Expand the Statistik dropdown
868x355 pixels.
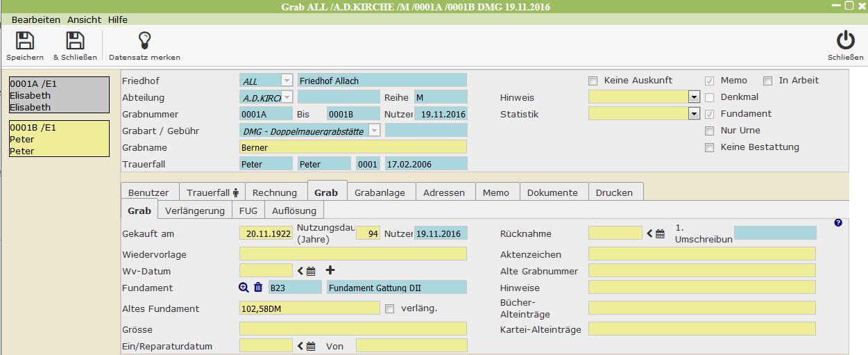click(x=694, y=115)
